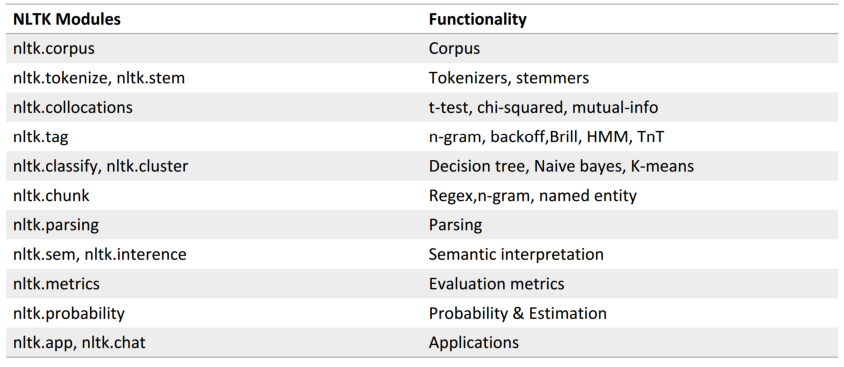Click the n-gram, backoff, Brill, HMM, TnT cell
The image size is (844, 367).
point(546,137)
